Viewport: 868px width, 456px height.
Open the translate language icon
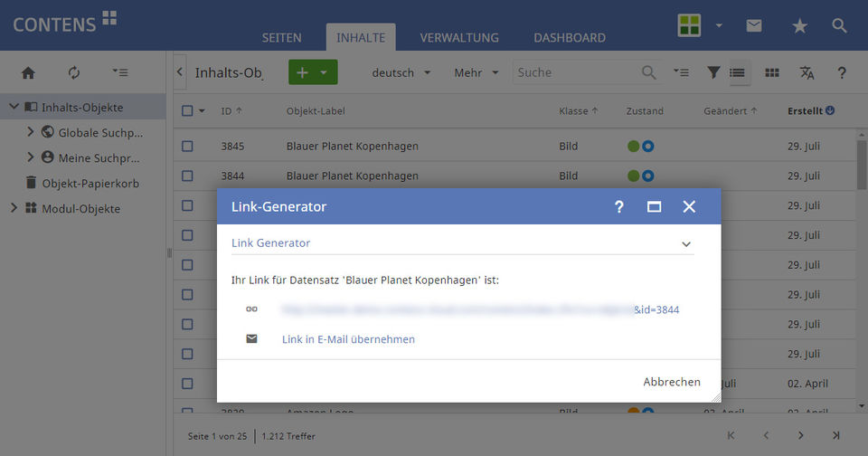coord(807,72)
